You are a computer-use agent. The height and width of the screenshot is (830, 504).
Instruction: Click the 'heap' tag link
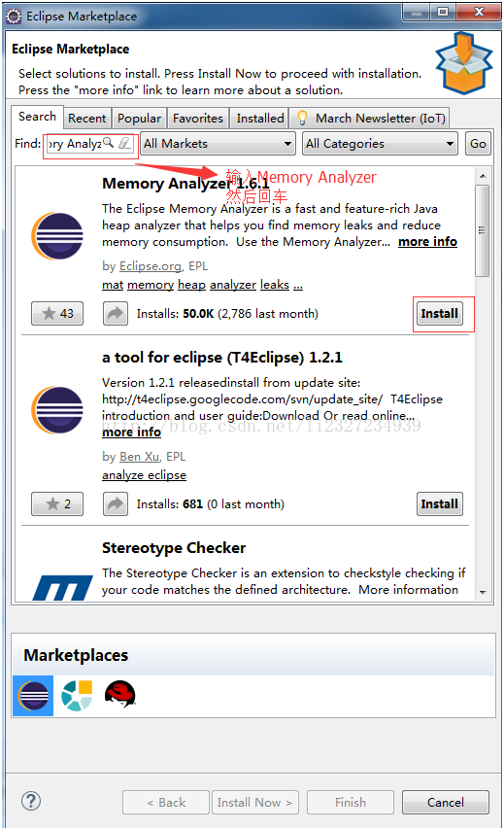(x=191, y=285)
